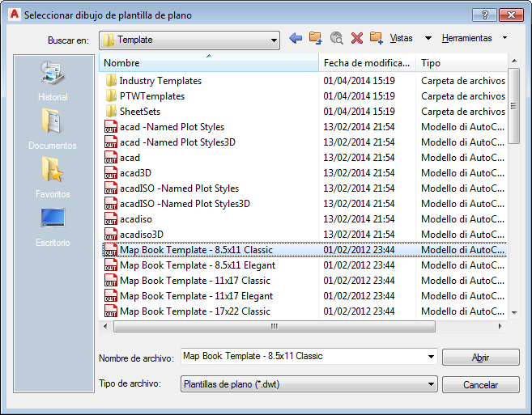Sort by the Nombre column header

[209, 63]
